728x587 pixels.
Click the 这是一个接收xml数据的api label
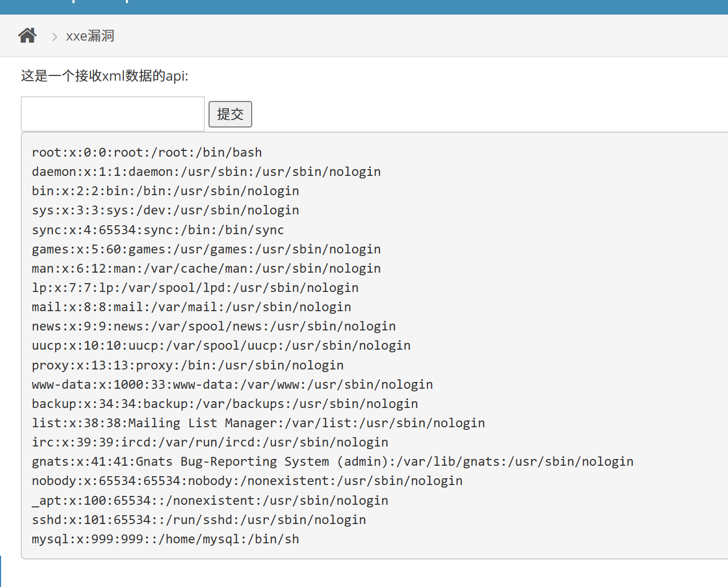point(105,76)
